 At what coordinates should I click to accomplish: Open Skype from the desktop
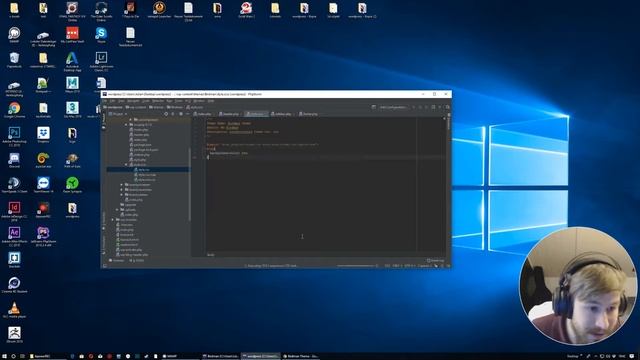coord(101,34)
